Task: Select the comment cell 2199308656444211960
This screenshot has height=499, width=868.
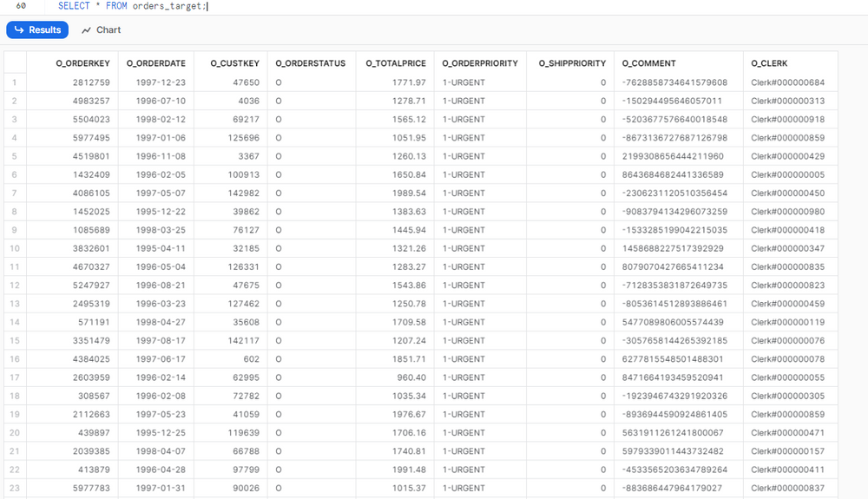Action: click(x=674, y=156)
